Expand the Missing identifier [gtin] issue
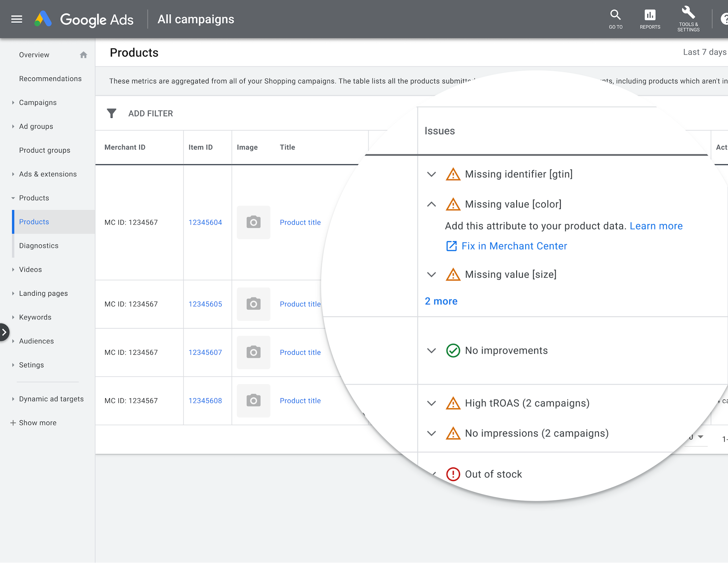This screenshot has height=563, width=728. 431,174
